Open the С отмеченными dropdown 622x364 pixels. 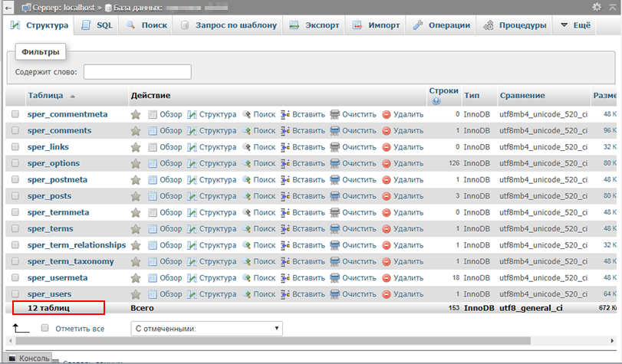(x=206, y=329)
